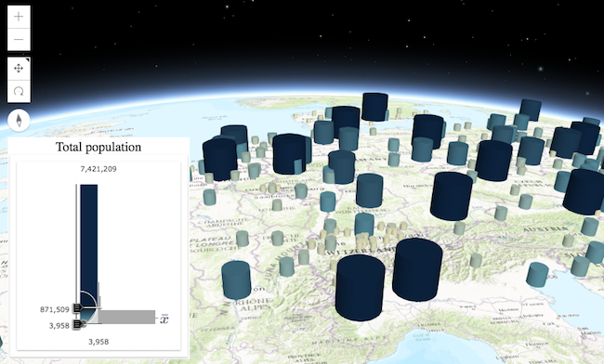Click the mean x̄ symbol on histogram
The width and height of the screenshot is (604, 364).
pyautogui.click(x=164, y=319)
